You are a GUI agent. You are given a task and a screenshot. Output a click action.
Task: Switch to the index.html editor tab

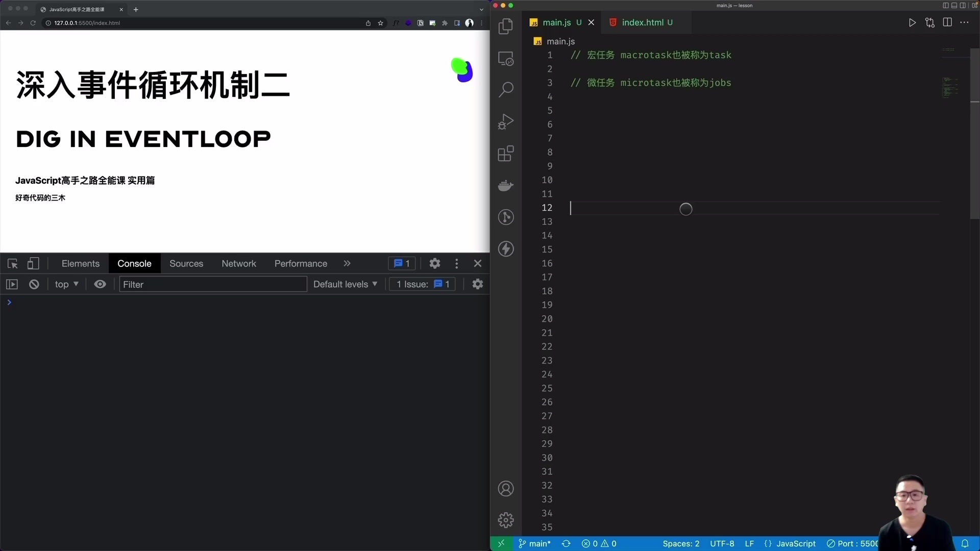pyautogui.click(x=645, y=22)
